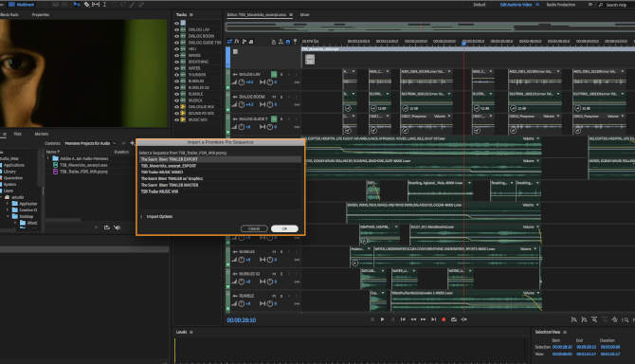The image size is (635, 364).
Task: Open the Tracks panel menu icon
Action: tap(191, 14)
